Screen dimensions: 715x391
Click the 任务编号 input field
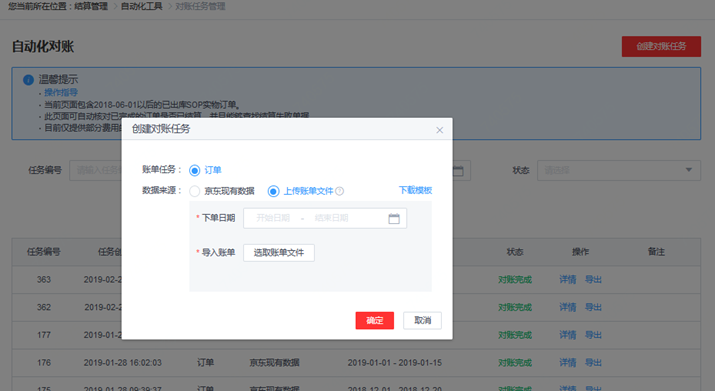(95, 170)
